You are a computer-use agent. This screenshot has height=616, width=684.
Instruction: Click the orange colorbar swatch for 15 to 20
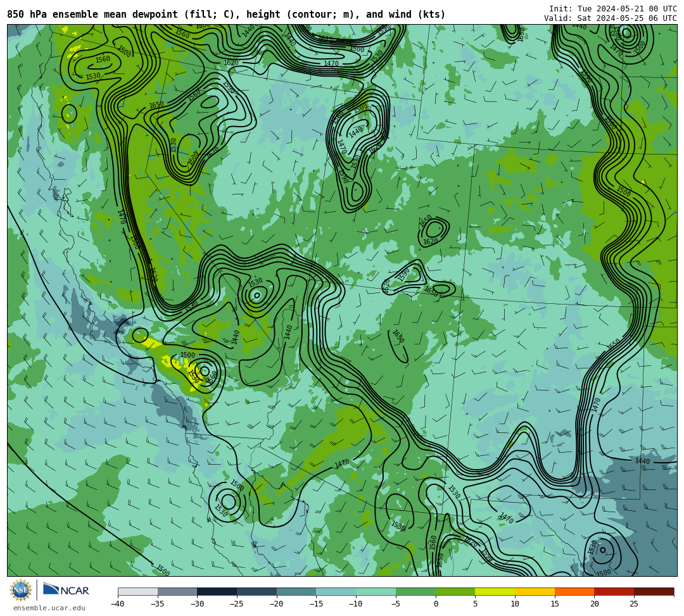coord(574,591)
